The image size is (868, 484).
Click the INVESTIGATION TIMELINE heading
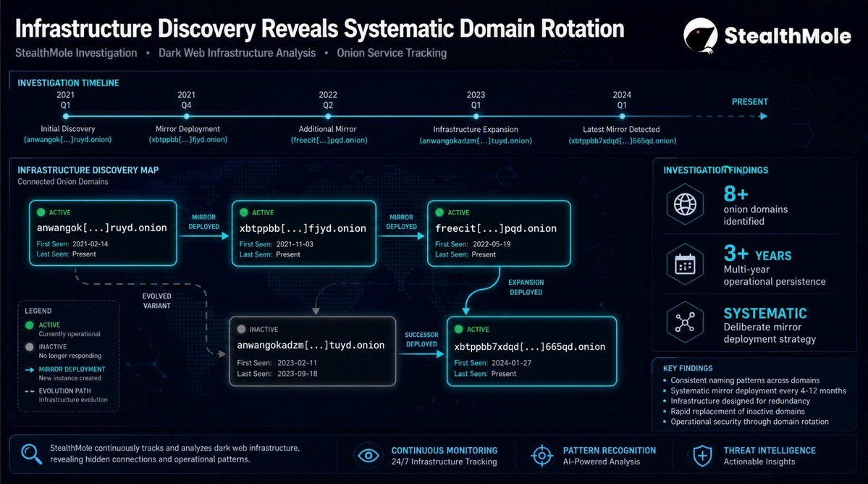[68, 83]
